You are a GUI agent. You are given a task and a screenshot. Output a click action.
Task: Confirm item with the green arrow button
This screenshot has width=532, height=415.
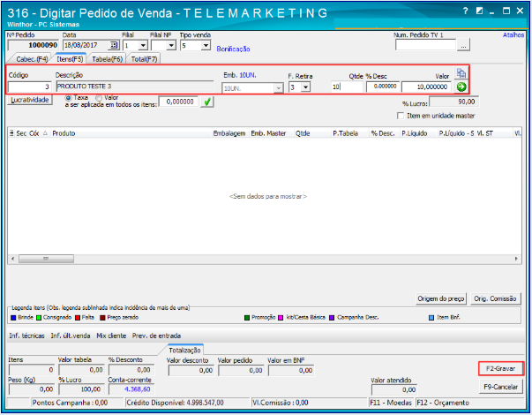tap(461, 87)
